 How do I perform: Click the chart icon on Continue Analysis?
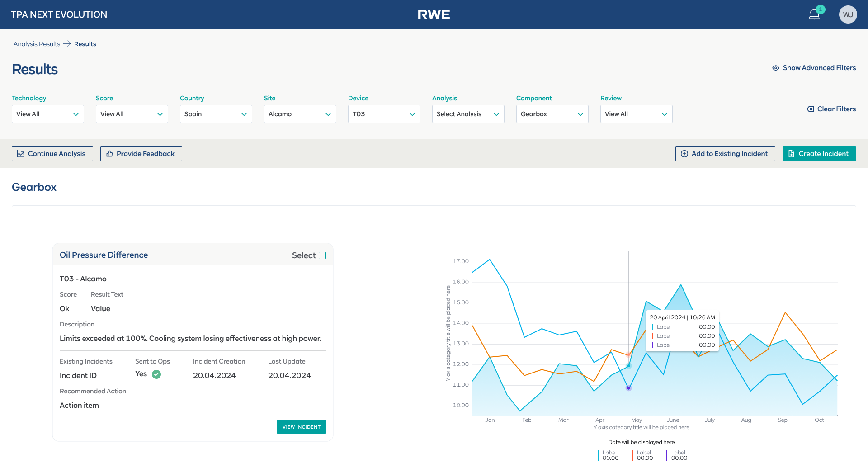click(x=21, y=154)
